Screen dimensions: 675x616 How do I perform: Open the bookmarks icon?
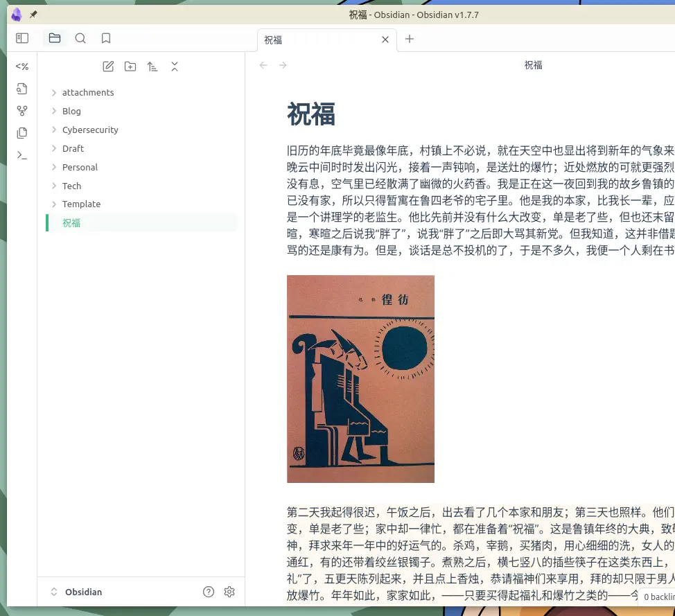click(x=106, y=38)
